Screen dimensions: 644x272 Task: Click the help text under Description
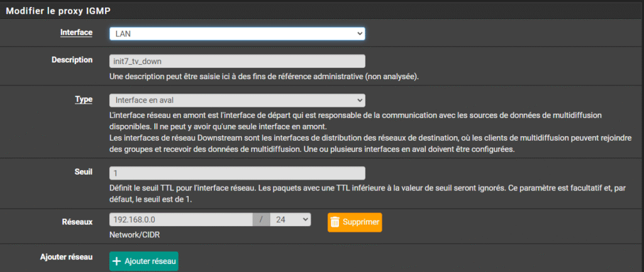pyautogui.click(x=264, y=77)
